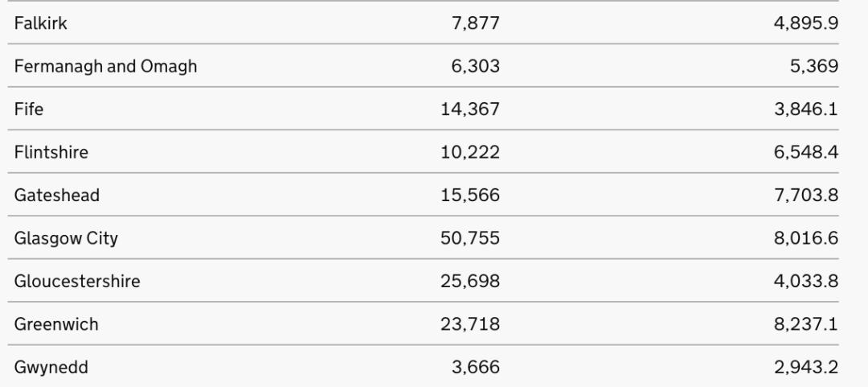Click the 50,755 Glasgow City figure

tap(470, 238)
